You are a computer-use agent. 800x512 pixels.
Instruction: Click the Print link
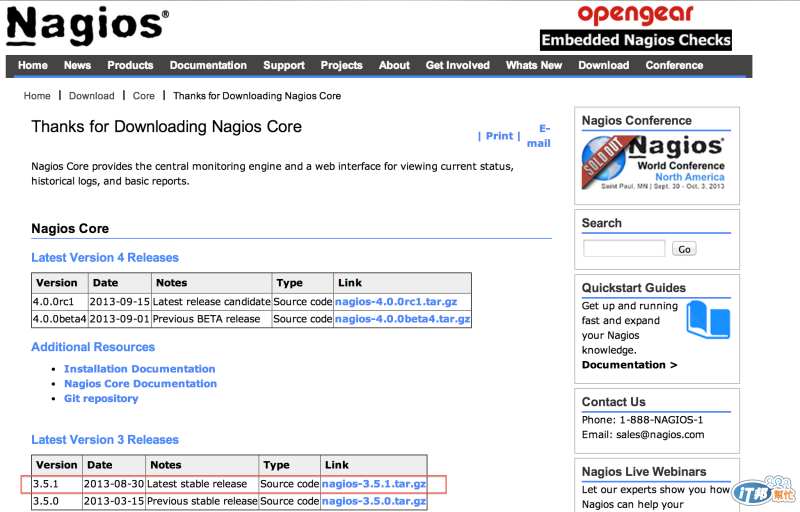[499, 136]
